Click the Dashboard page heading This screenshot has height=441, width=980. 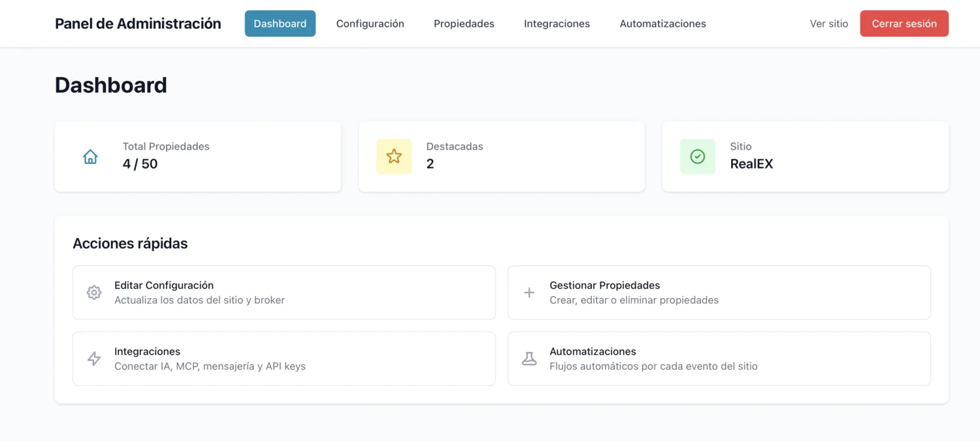pos(111,85)
